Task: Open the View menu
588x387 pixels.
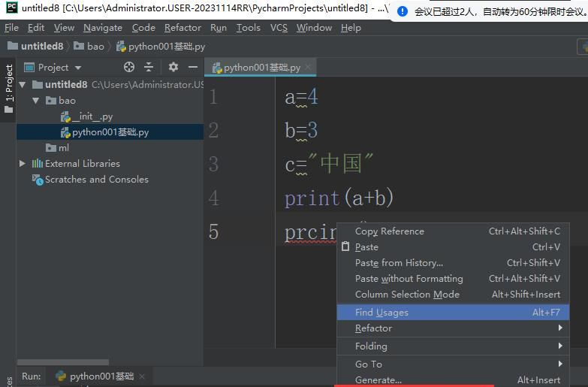Action: tap(64, 28)
